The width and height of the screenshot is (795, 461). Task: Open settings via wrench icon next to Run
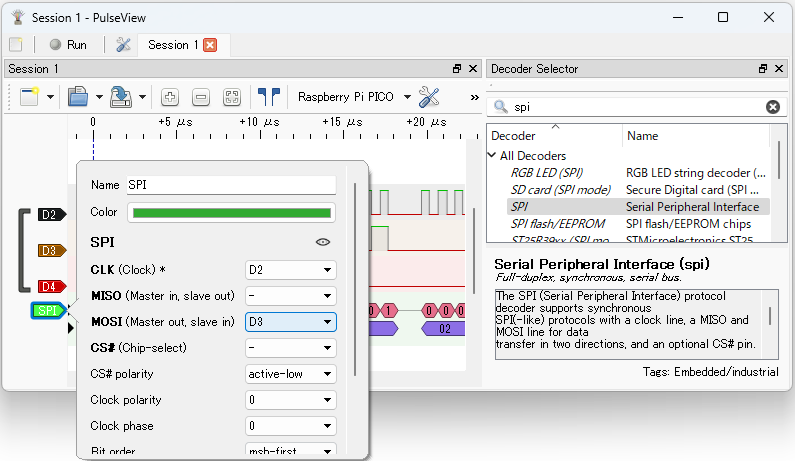[123, 45]
